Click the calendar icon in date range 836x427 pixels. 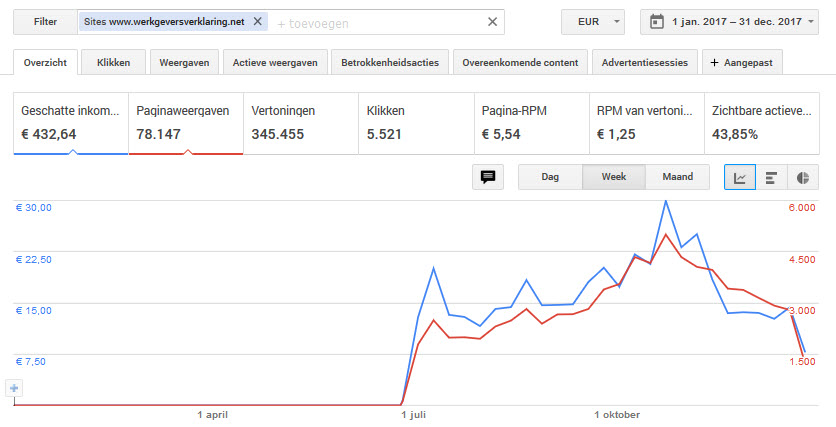[x=657, y=22]
